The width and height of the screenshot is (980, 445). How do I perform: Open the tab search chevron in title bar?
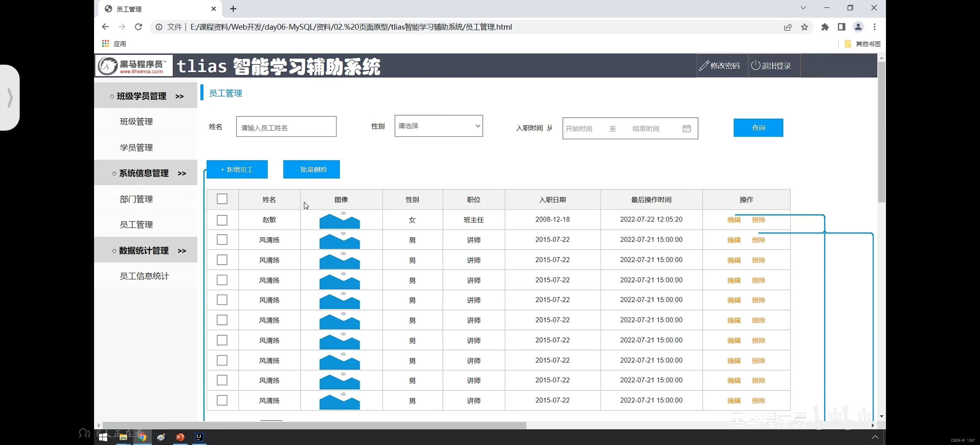803,8
